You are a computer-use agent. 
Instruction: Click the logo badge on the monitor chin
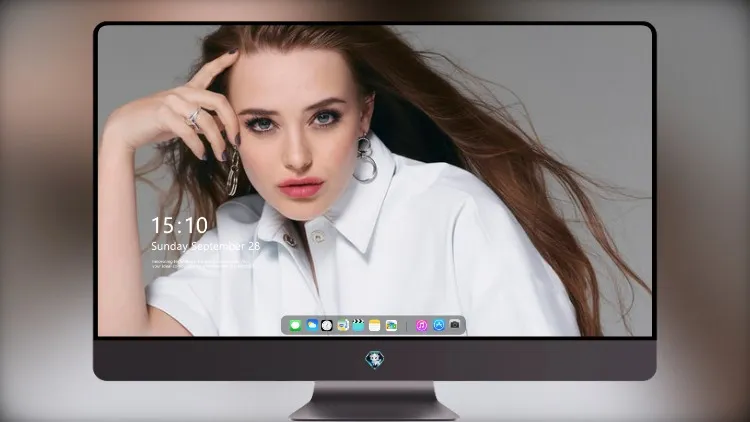[x=375, y=360]
